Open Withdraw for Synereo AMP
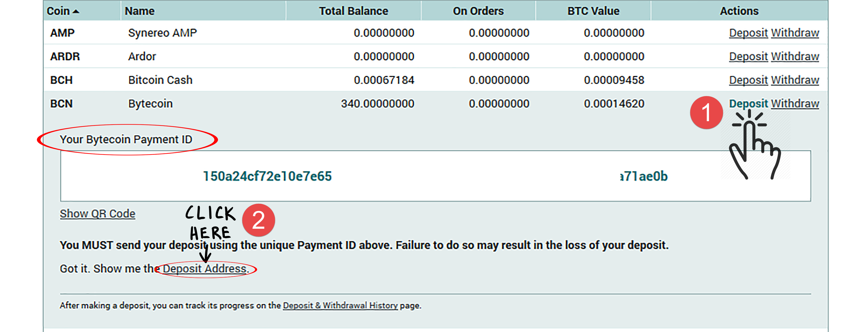Screen dimensions: 868x332 click(x=795, y=33)
